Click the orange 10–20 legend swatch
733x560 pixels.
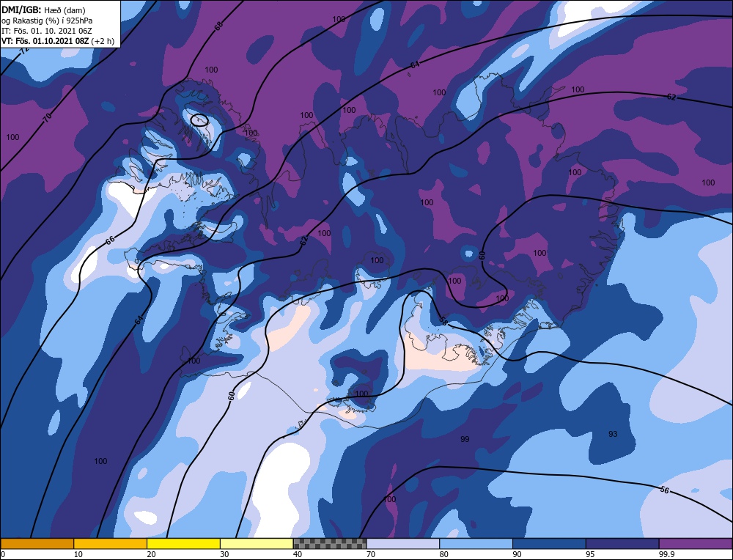(111, 544)
